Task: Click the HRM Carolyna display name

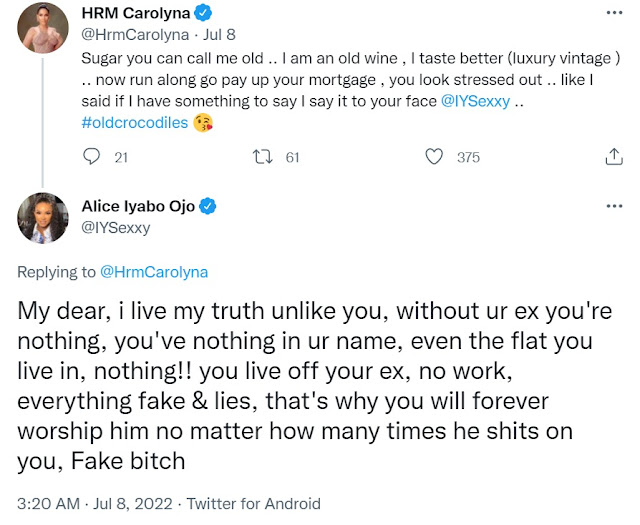Action: point(133,14)
